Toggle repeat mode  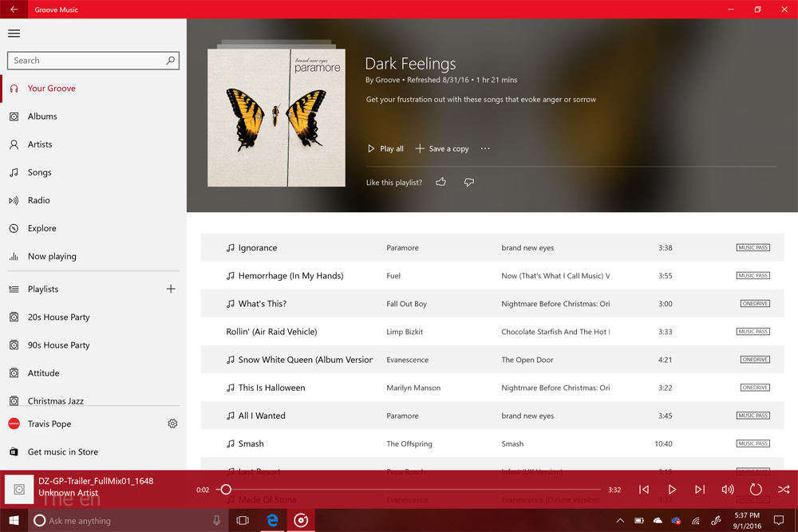756,489
